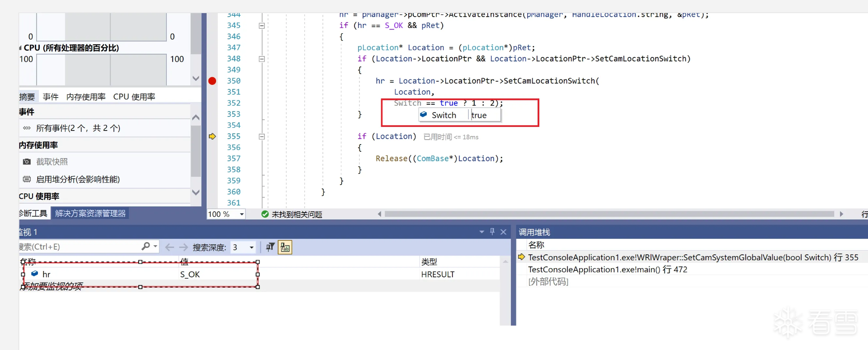
Task: Select [外部代码] call stack entry
Action: click(548, 281)
